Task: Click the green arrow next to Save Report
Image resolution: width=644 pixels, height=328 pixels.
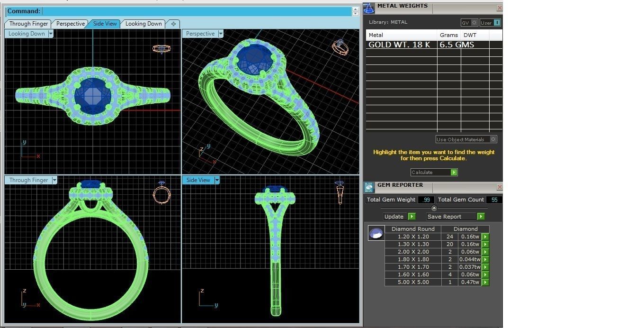Action: (481, 217)
